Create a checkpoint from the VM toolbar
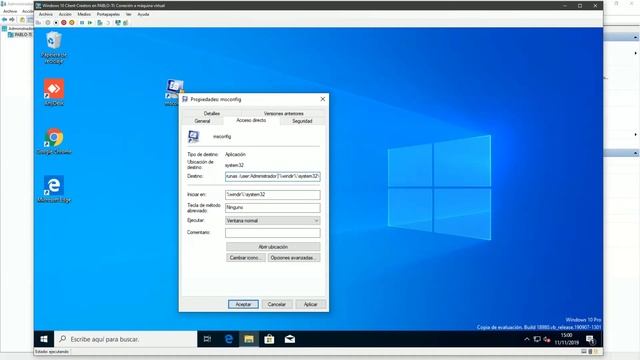This screenshot has width=640, height=360. [x=100, y=23]
